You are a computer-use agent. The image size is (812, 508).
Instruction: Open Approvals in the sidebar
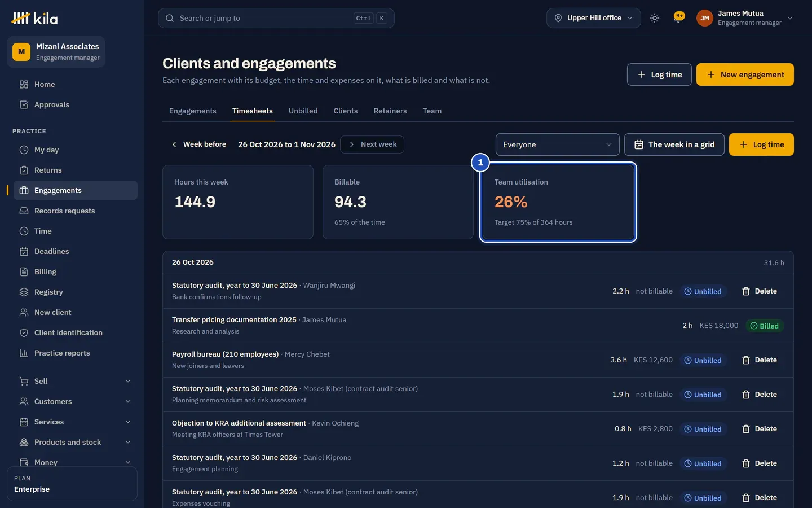point(76,105)
